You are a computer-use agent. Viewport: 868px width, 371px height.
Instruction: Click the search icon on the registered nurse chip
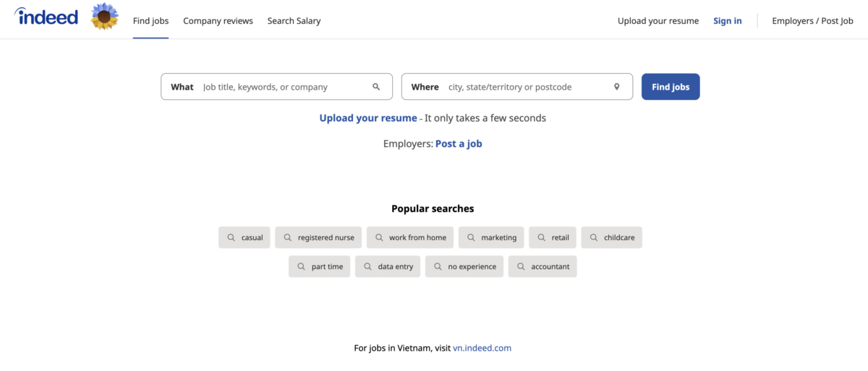[288, 237]
